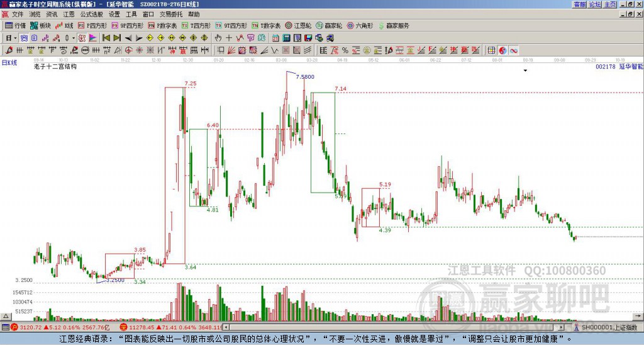Screen dimensions: 644x345
Task: Click the percent % tool icon
Action: tap(345, 50)
